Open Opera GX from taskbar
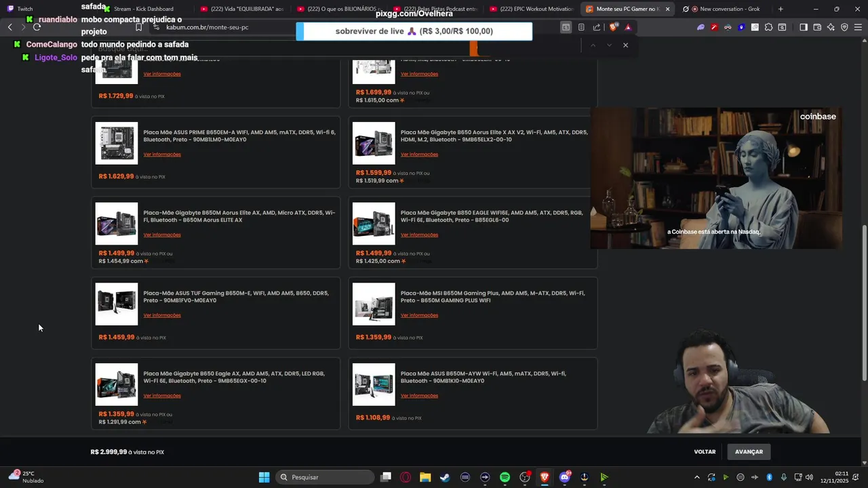The width and height of the screenshot is (868, 488). tap(406, 477)
